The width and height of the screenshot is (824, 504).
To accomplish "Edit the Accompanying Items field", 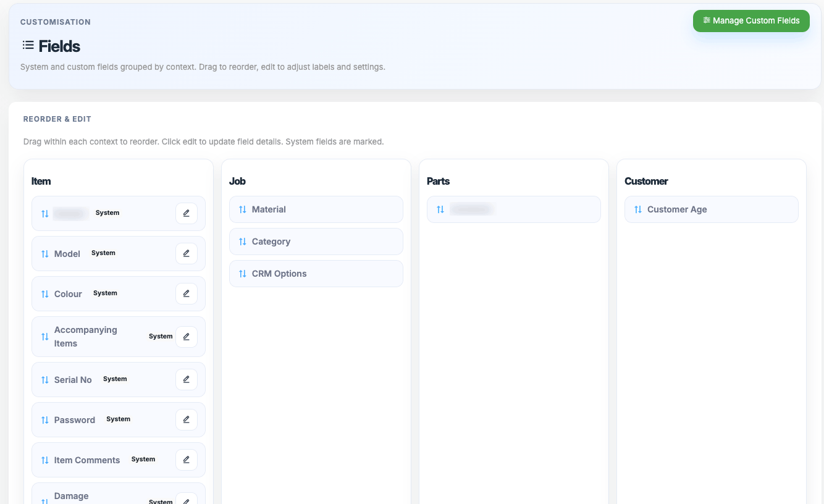I will (187, 337).
